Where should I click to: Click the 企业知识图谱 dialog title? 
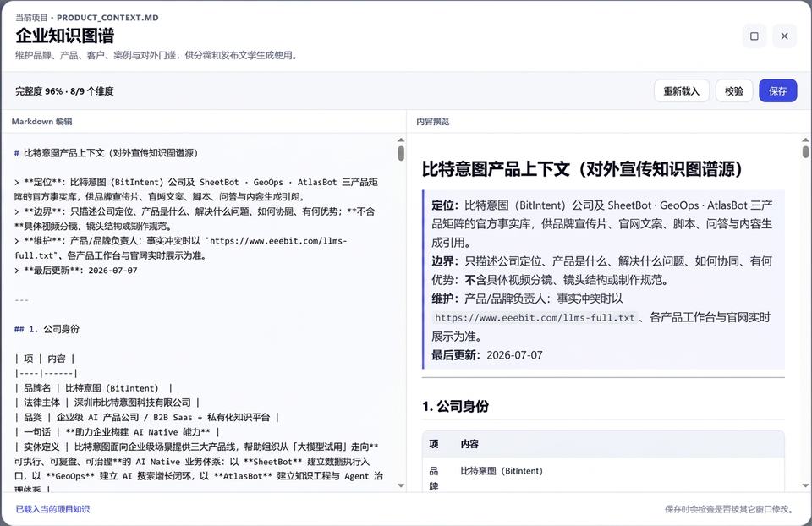tap(65, 36)
